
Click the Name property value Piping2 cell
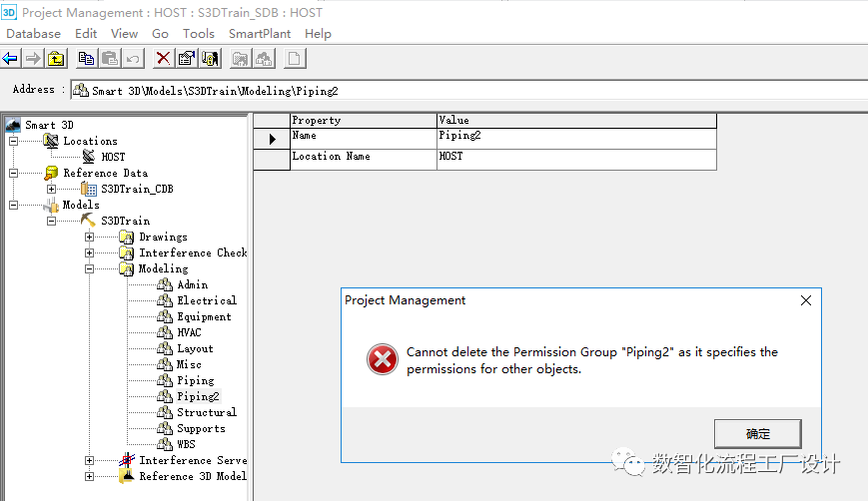576,139
